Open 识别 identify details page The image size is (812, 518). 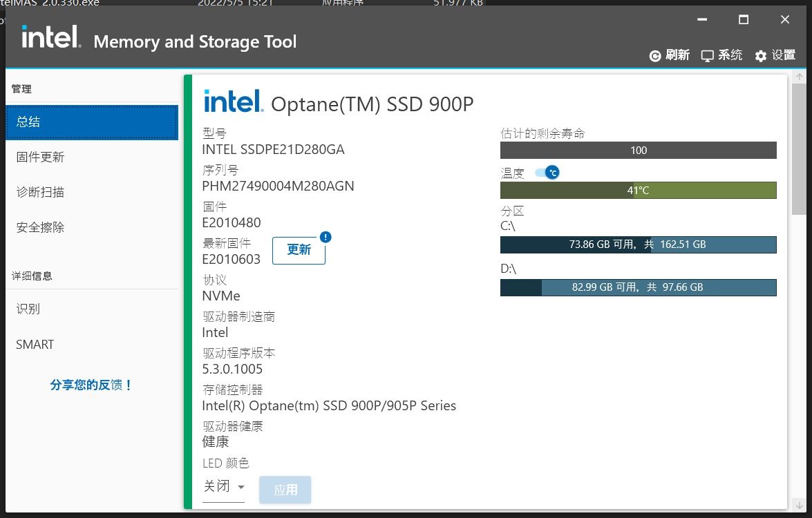(x=28, y=309)
